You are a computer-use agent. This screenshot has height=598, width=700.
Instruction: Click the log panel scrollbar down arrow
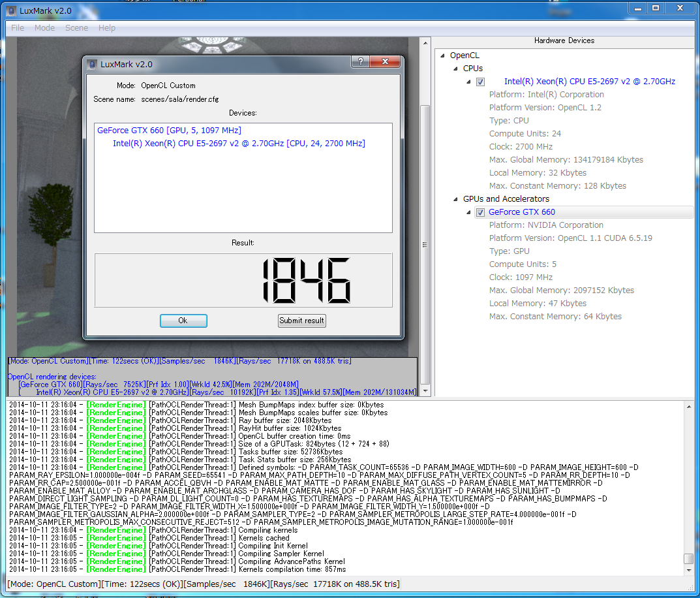(x=689, y=570)
